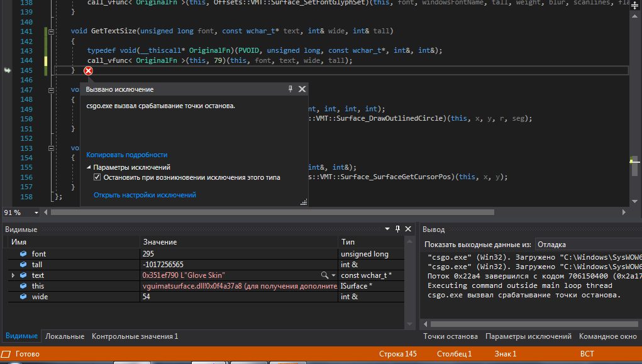Screen dimensions: 642x364
Task: Click the variable icon next to 'this'
Action: point(23,286)
